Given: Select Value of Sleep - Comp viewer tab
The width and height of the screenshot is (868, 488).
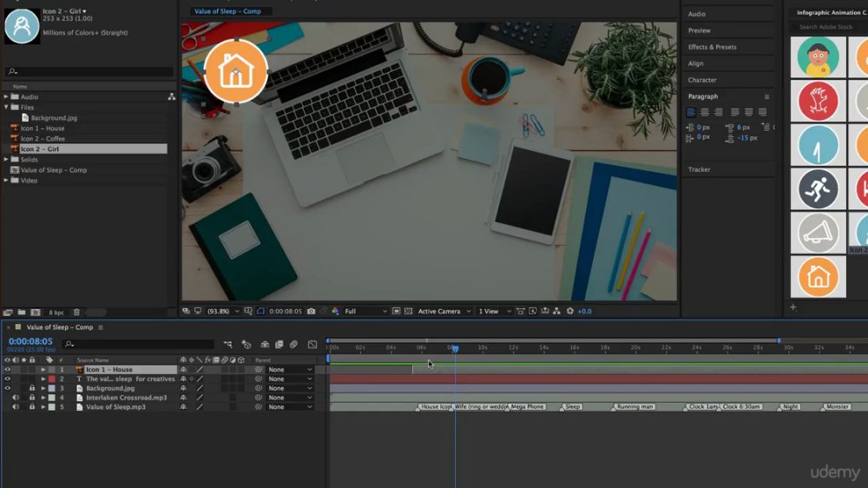Looking at the screenshot, I should (227, 11).
